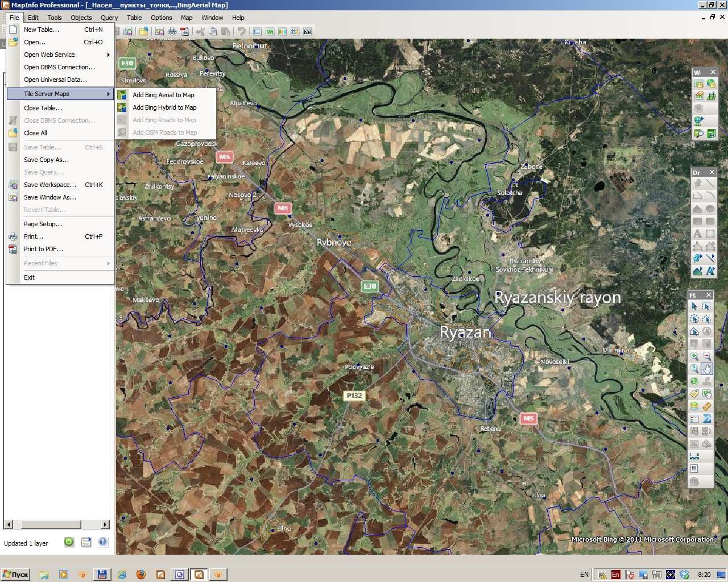The image size is (728, 582).
Task: Expand the Tile Server Maps submenu
Action: pos(60,94)
